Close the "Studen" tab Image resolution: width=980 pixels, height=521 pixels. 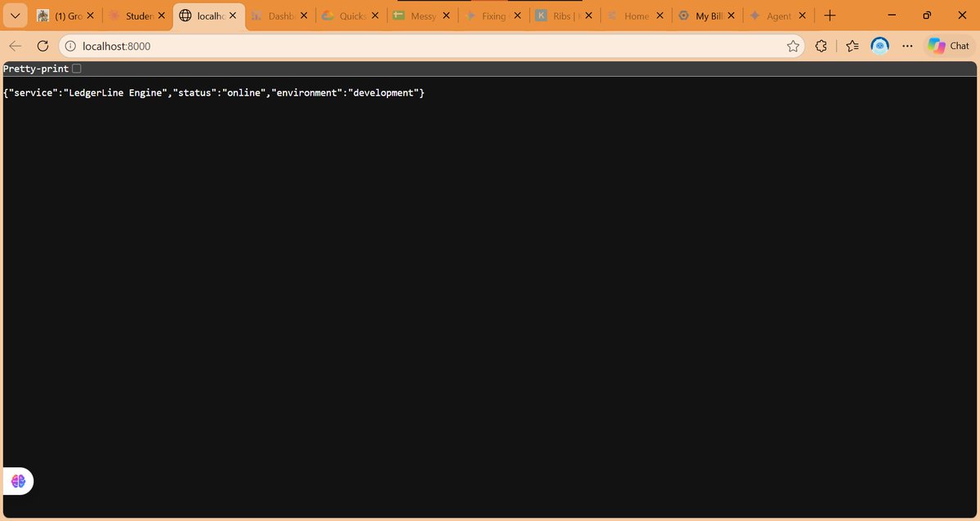point(162,16)
